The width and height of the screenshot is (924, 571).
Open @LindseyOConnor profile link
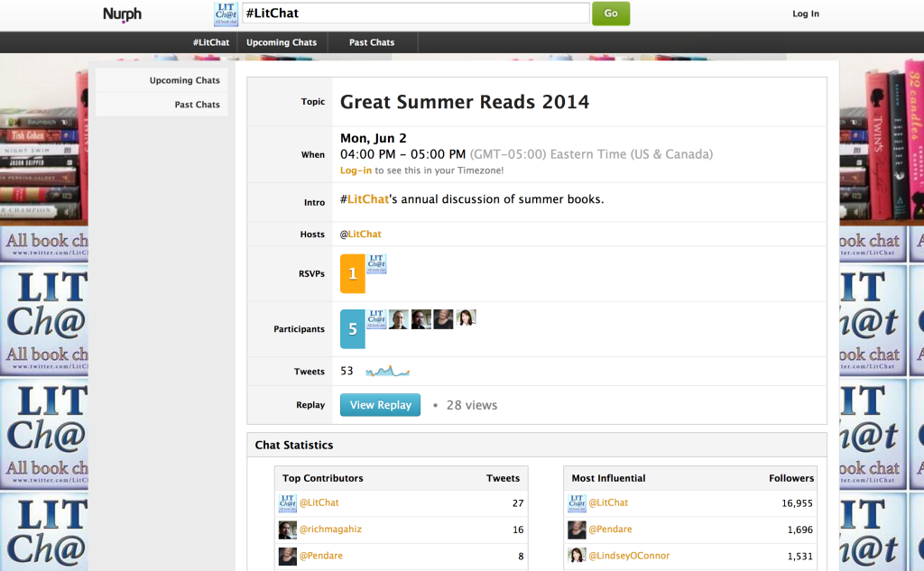tap(629, 556)
